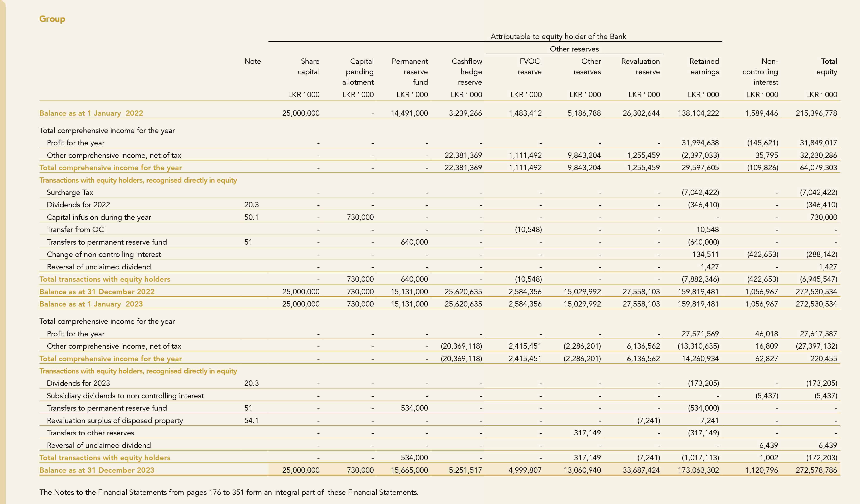Click the Group section heading
Screen dimensions: 860x504
[x=52, y=19]
